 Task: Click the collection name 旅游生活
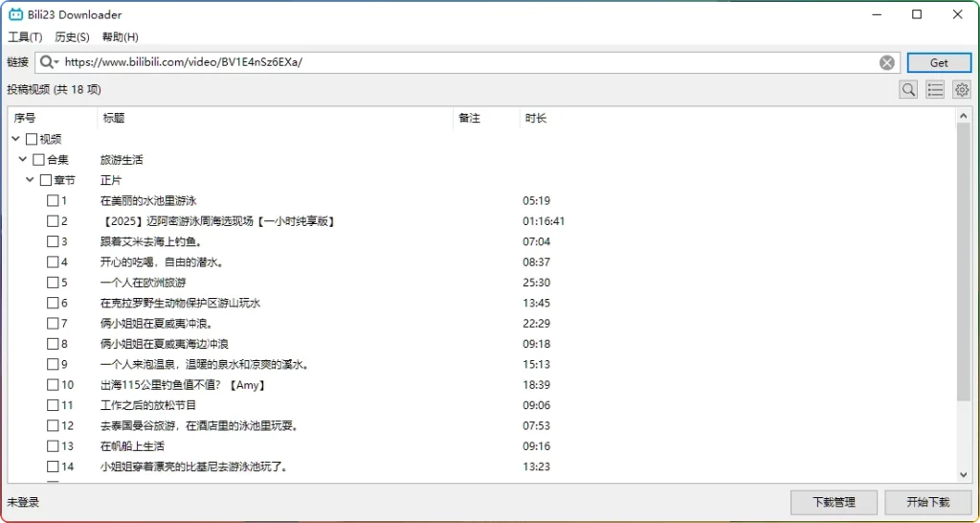(122, 160)
